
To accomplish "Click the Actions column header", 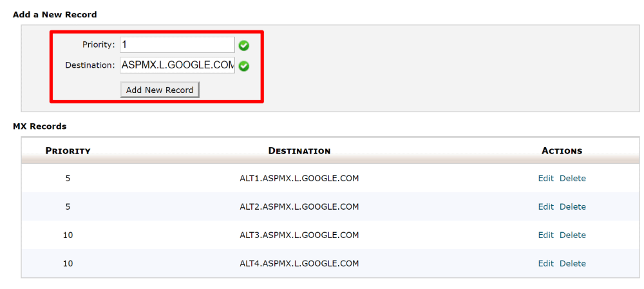I will click(x=562, y=151).
